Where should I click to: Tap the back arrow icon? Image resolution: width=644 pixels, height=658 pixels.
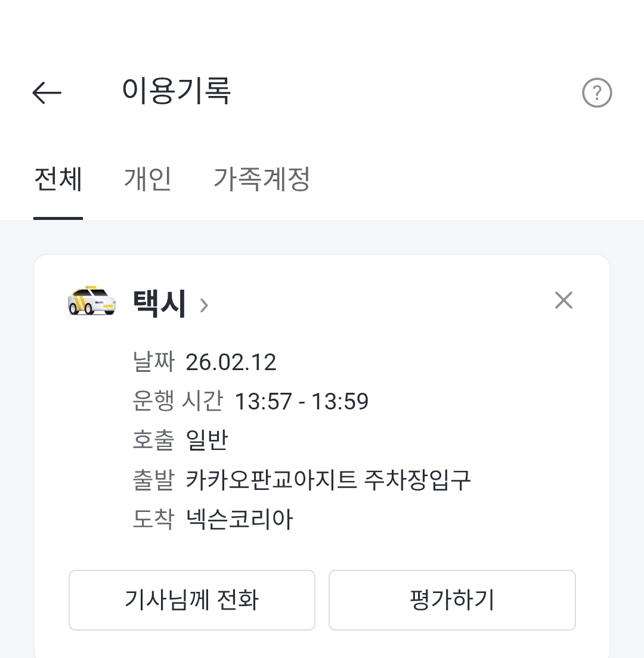(x=47, y=93)
